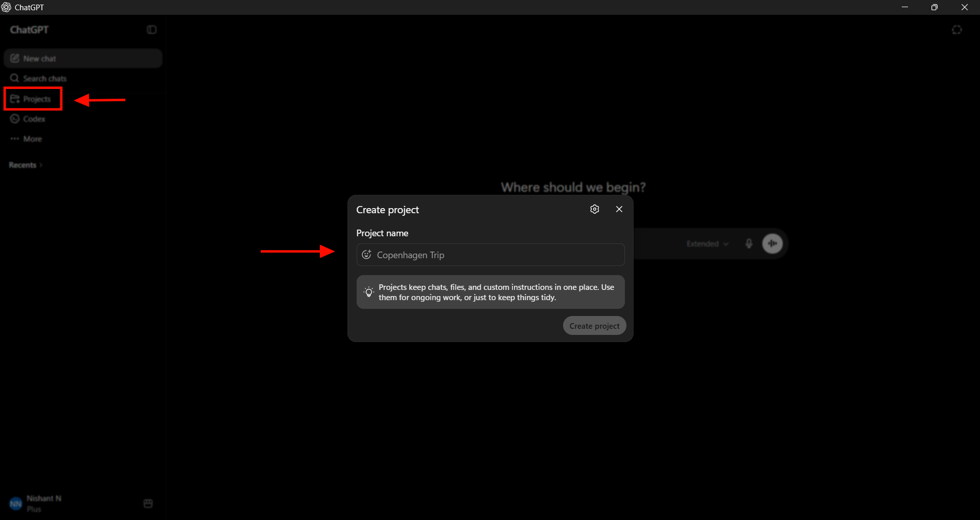
Task: Click the "Where should we begin?" heading
Action: 573,187
